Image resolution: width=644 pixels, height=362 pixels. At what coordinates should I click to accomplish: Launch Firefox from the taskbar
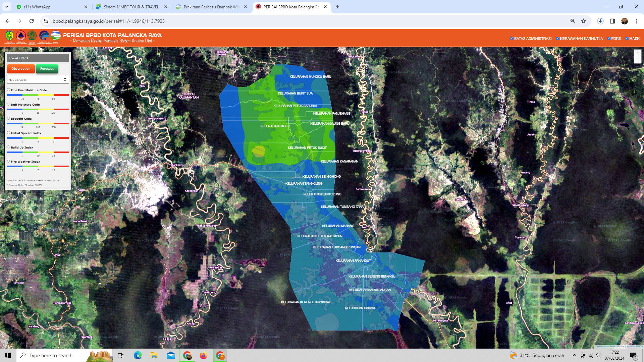[x=204, y=355]
